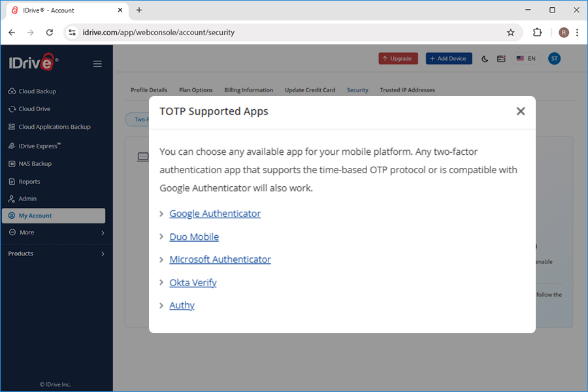Image resolution: width=588 pixels, height=392 pixels.
Task: Click the IDrive logo
Action: [x=34, y=62]
